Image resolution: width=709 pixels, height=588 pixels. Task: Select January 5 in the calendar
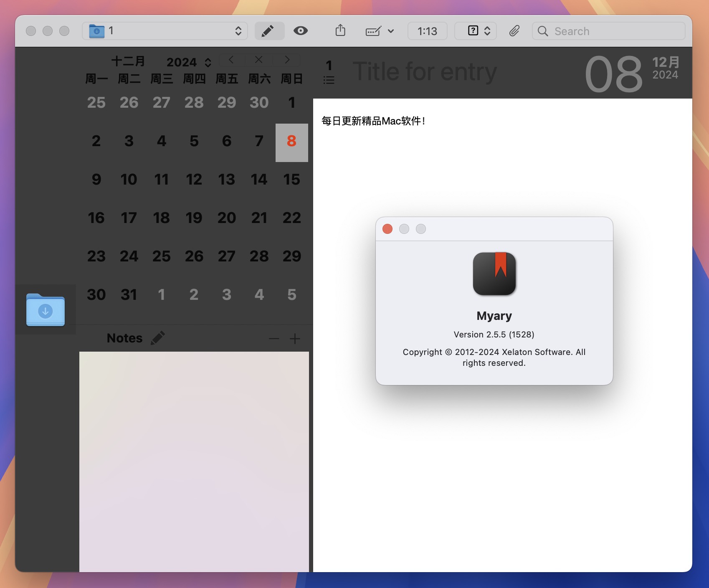pos(291,295)
